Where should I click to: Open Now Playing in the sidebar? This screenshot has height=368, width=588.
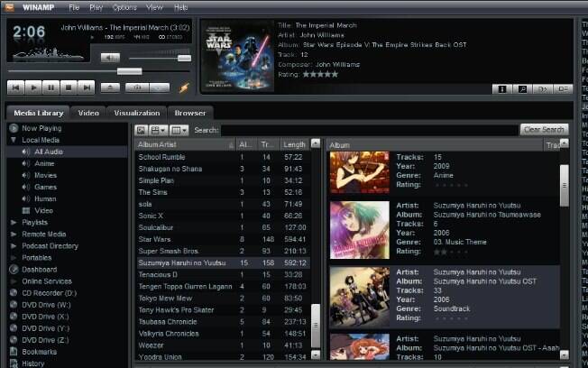[x=41, y=128]
